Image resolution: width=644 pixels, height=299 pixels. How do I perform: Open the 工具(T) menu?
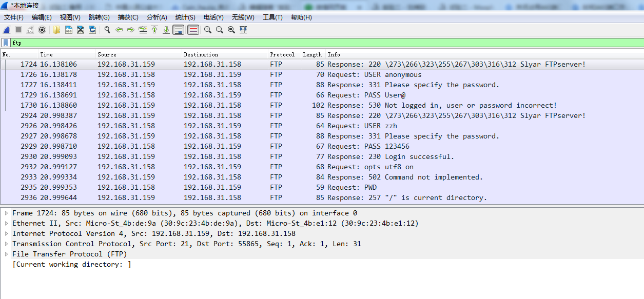(x=272, y=17)
